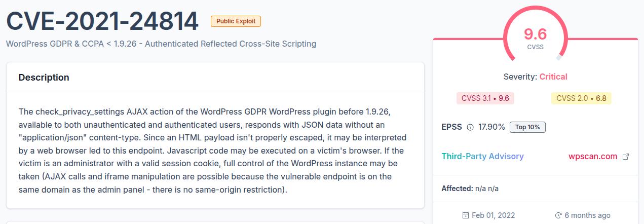Click the Critical severity label
The width and height of the screenshot is (644, 224).
(553, 77)
